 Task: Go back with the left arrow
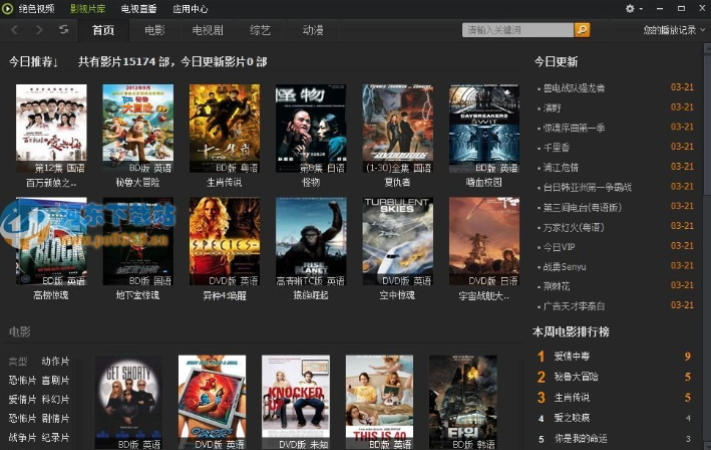click(x=15, y=30)
